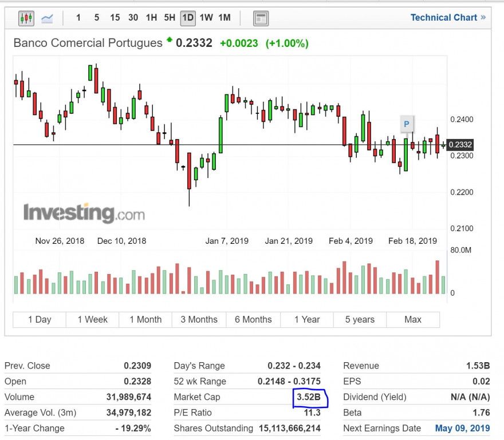This screenshot has height=440, width=504.
Task: Click the 52 wk Range value 0.2148 - 0.3175
Action: (289, 382)
